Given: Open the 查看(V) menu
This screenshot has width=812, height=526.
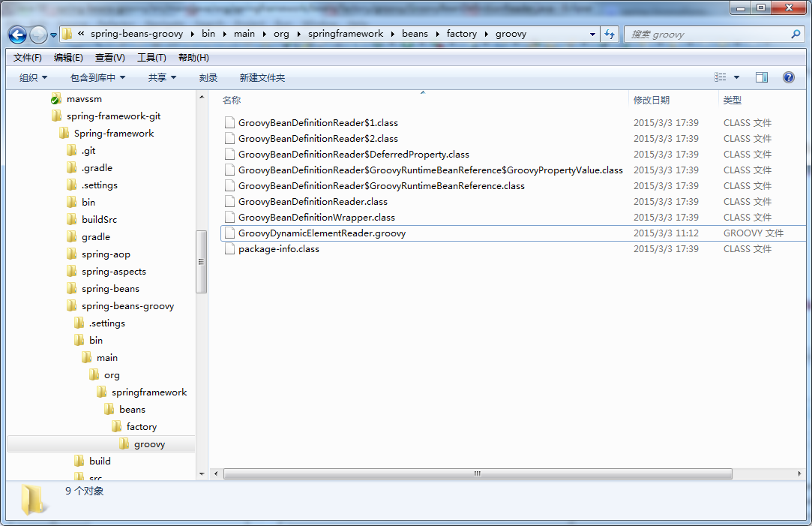Looking at the screenshot, I should 109,58.
